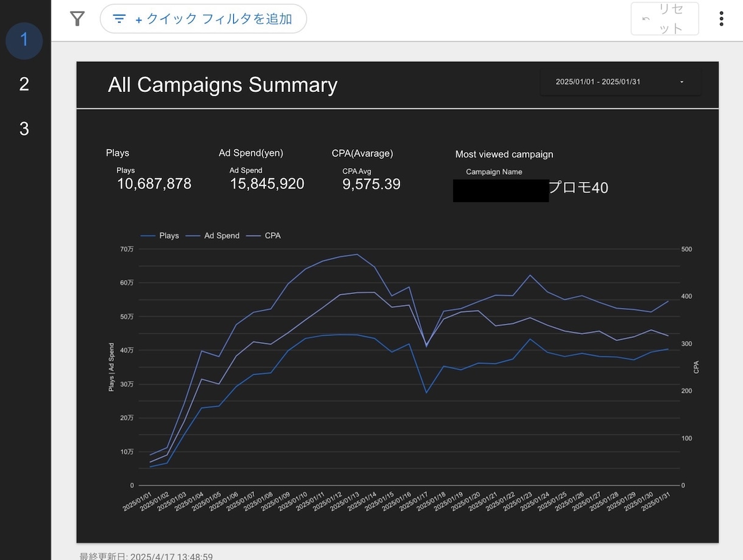Go to page 1
Screen dimensions: 743x560
[24, 40]
